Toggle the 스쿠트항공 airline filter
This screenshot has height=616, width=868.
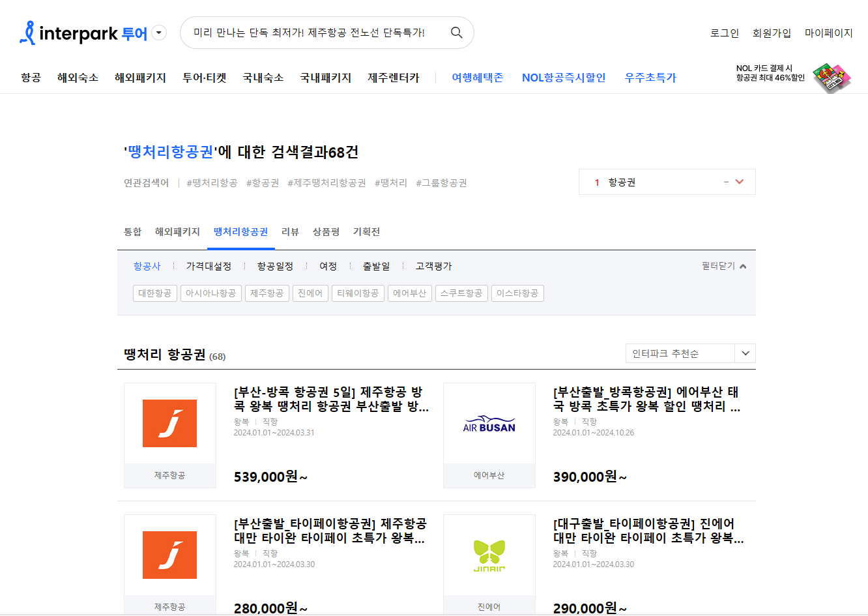pyautogui.click(x=461, y=293)
